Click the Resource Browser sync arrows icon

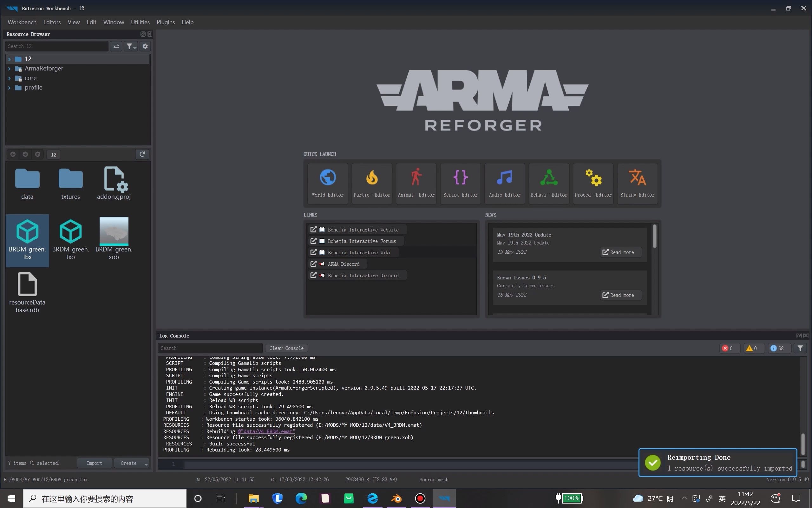116,46
